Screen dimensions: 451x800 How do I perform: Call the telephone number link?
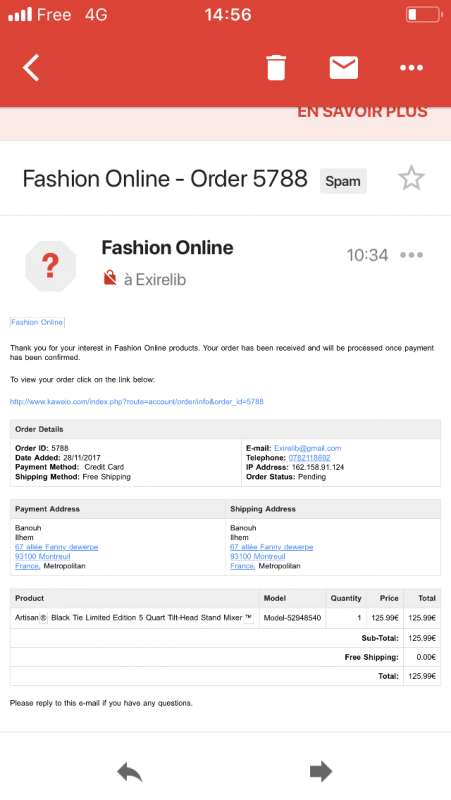pos(309,458)
